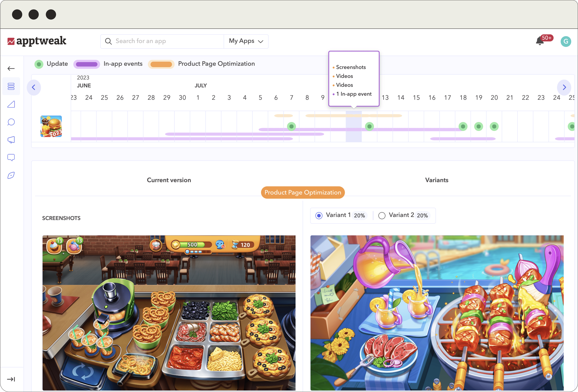Click the JULY month label

point(201,85)
